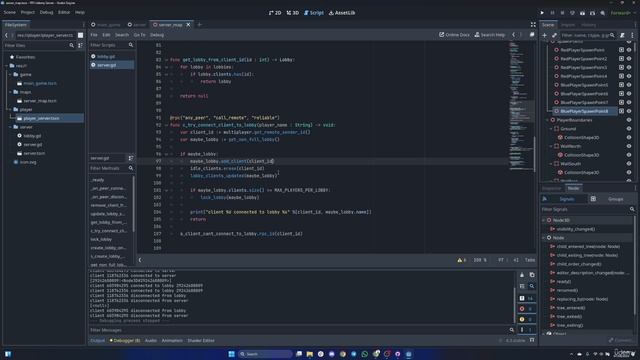Screen dimensions: 640x360
Task: Go back in FileSystem path history
Action: click(x=6, y=36)
